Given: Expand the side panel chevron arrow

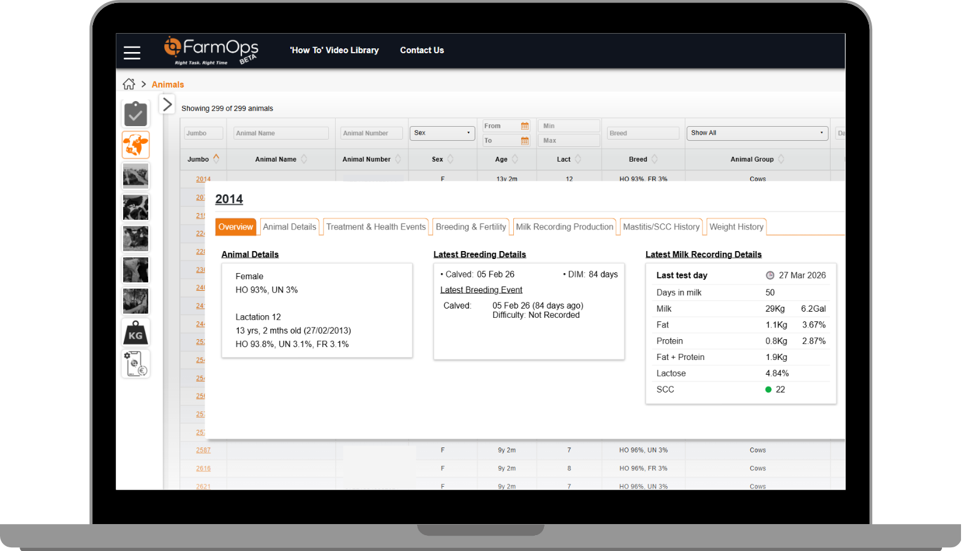Looking at the screenshot, I should (x=167, y=104).
